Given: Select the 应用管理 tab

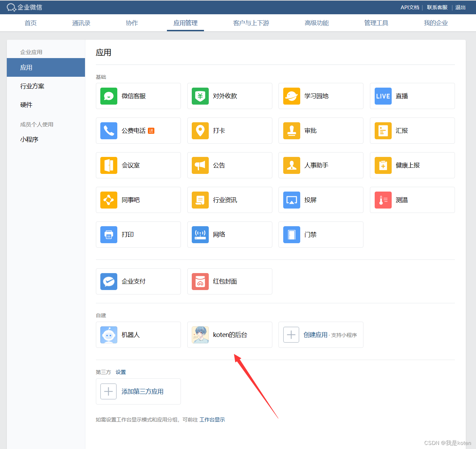Looking at the screenshot, I should click(185, 23).
